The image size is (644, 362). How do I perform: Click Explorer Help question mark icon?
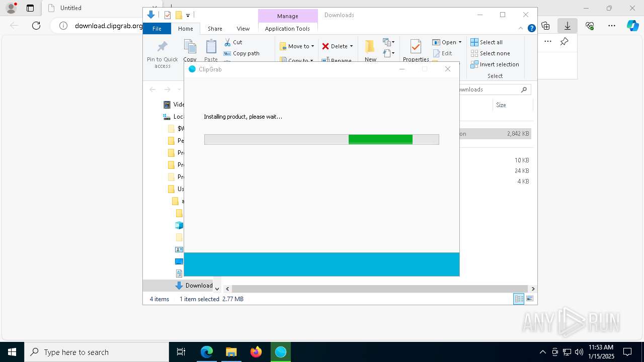click(x=531, y=29)
